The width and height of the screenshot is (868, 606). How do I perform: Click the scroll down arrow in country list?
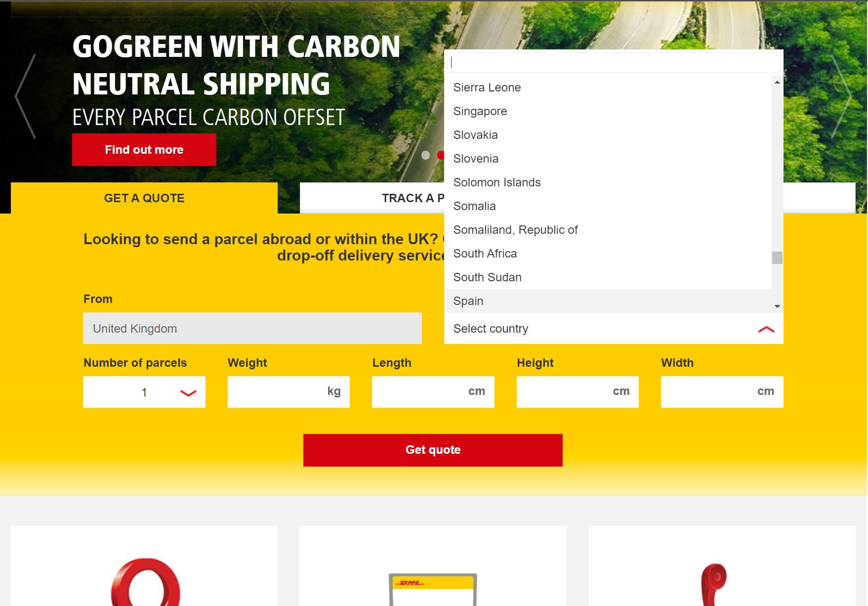tap(777, 306)
